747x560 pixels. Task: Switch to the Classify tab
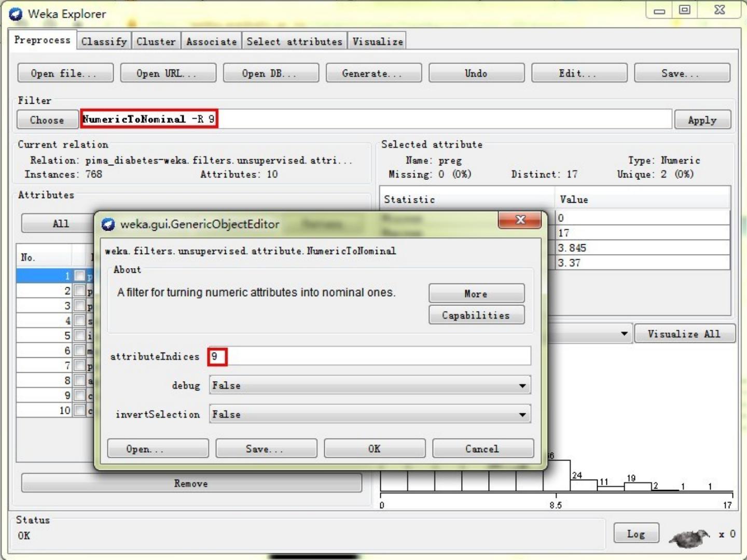104,41
